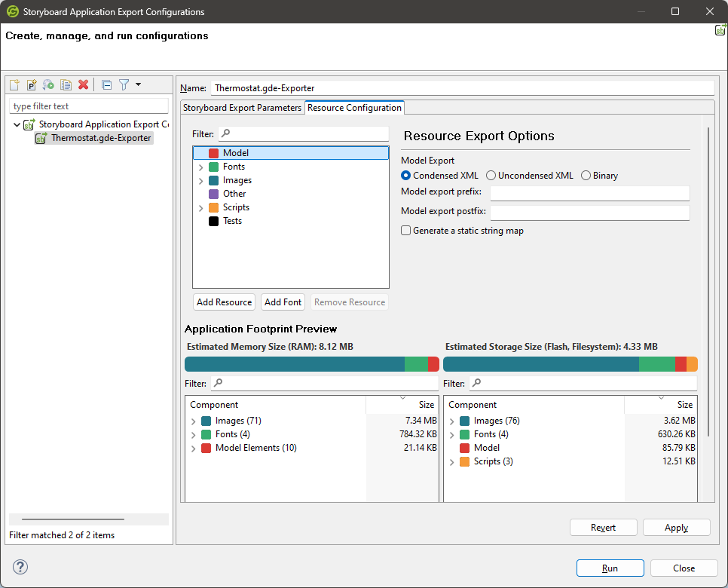This screenshot has height=588, width=728.
Task: Click the Add Font button
Action: 283,302
